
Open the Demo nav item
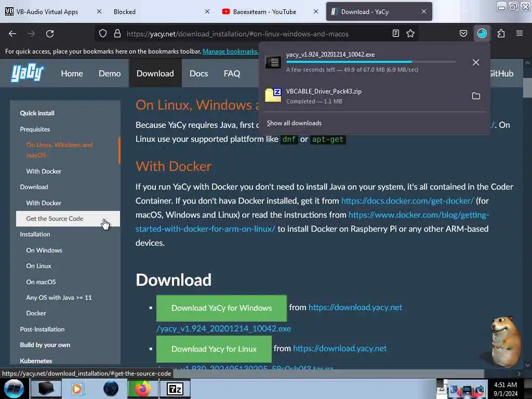point(110,73)
